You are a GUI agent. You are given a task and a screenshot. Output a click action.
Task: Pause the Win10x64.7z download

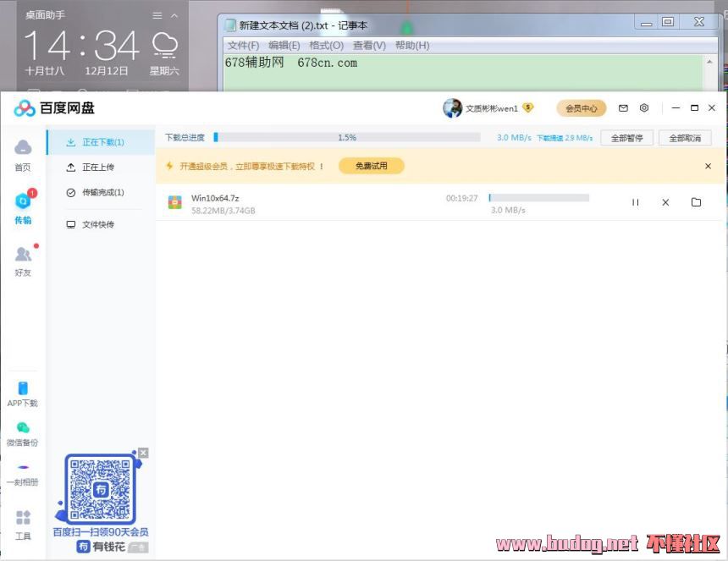[x=635, y=202]
